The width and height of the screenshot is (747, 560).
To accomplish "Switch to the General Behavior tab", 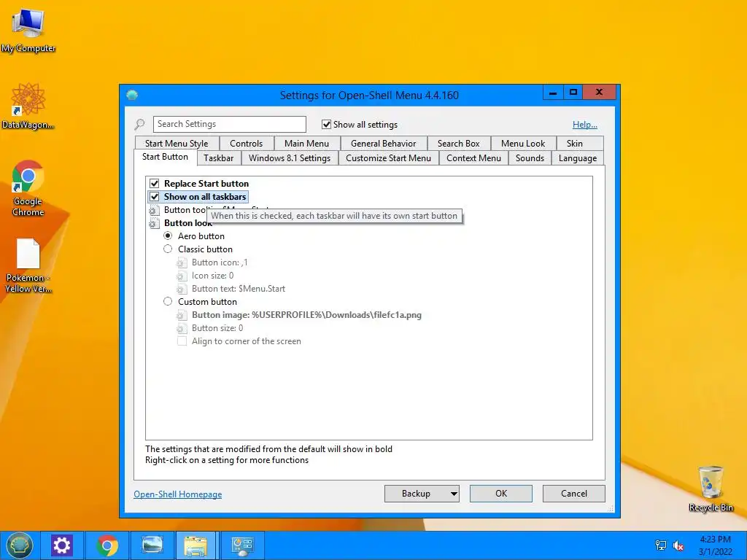I will tap(384, 144).
